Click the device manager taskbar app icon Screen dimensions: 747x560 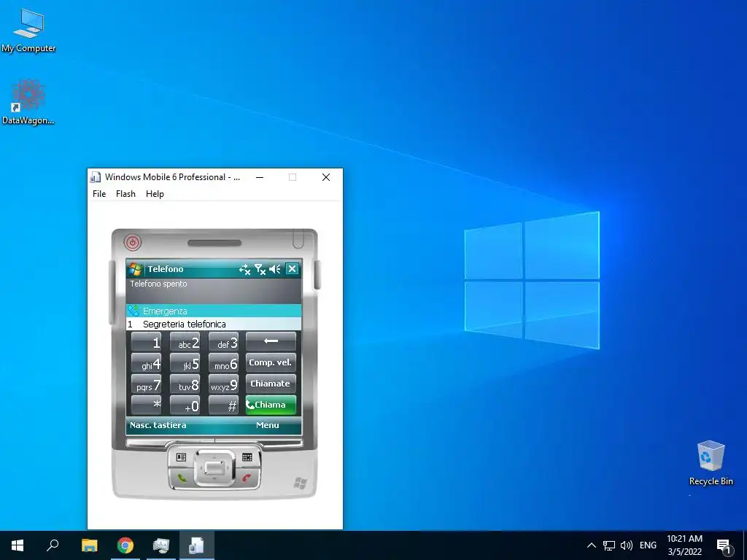point(161,545)
